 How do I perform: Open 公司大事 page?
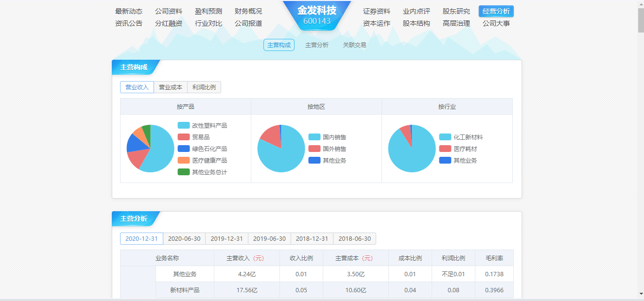click(x=496, y=23)
